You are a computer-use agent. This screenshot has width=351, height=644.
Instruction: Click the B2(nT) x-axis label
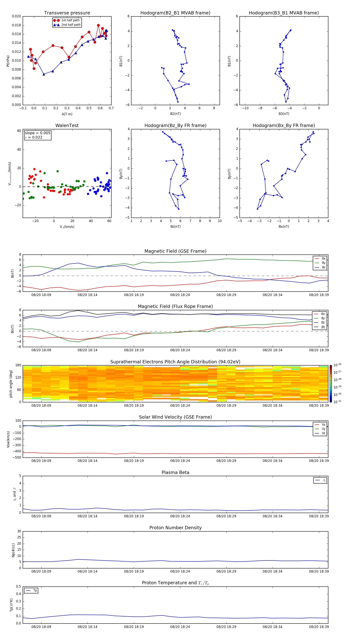175,114
